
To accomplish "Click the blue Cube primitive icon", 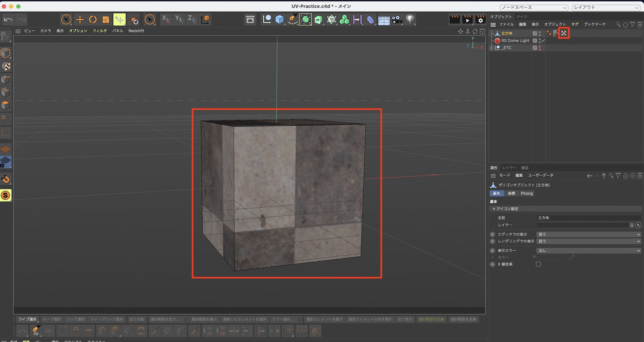I will click(x=279, y=20).
